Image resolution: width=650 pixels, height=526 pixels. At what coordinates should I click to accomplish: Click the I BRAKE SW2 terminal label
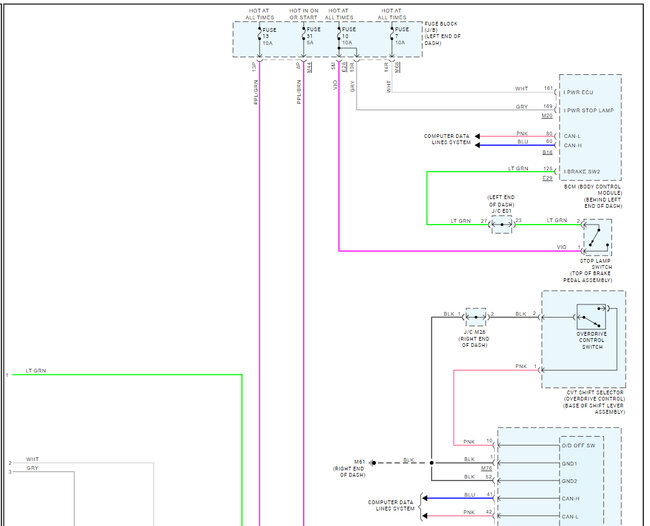pos(582,172)
